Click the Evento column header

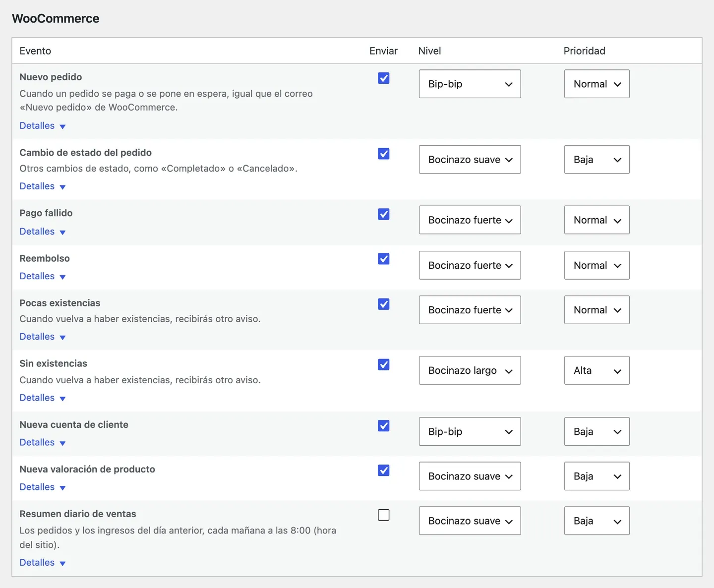coord(35,51)
